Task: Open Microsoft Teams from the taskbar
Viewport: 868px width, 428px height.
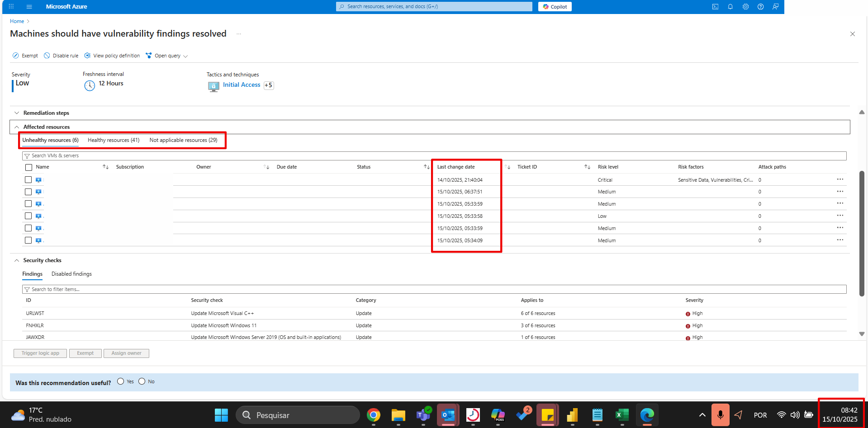Action: tap(423, 415)
